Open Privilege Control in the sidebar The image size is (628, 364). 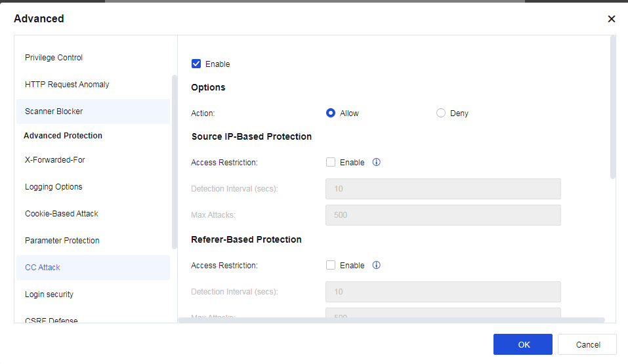(x=54, y=58)
